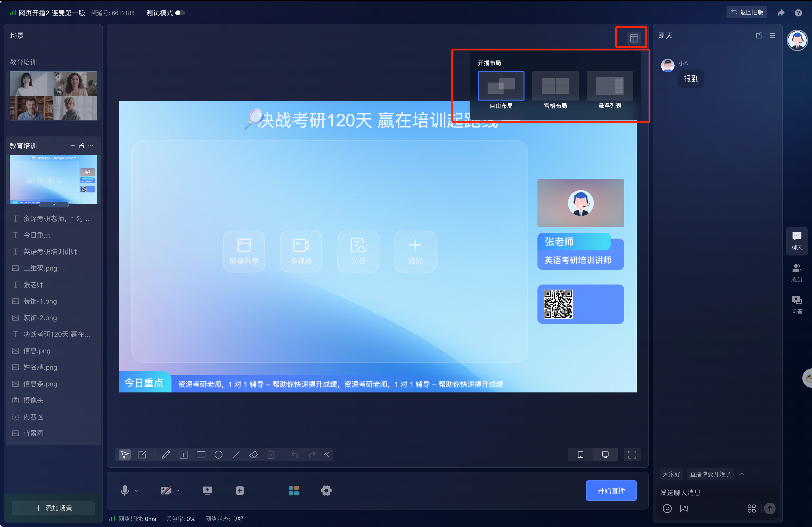The width and height of the screenshot is (812, 527).
Task: Click the add source plus icon in bottom bar
Action: [240, 491]
